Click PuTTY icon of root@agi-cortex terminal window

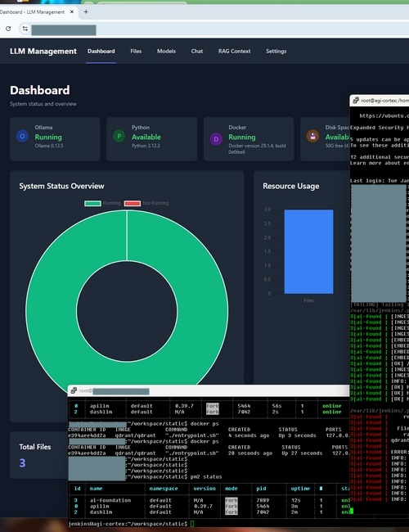point(355,101)
